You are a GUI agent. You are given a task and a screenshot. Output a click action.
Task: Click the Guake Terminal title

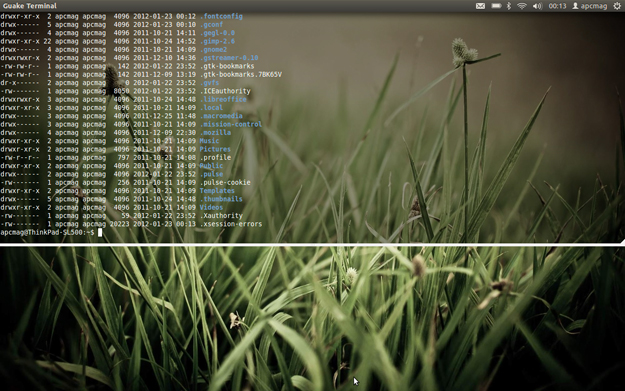click(x=29, y=6)
